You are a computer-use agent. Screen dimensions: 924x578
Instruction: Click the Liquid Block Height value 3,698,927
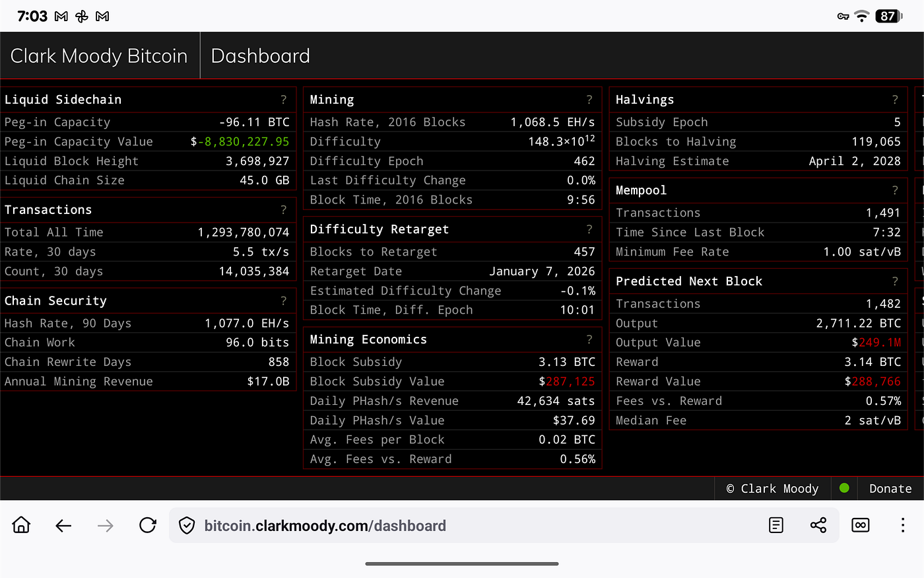click(x=257, y=161)
